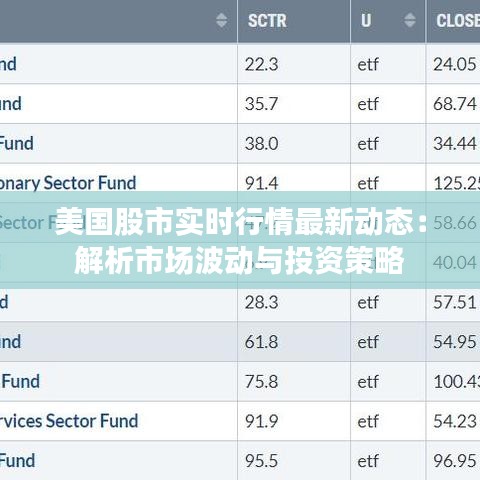Click the close price 68.74 cell
480x480 pixels.
point(453,104)
